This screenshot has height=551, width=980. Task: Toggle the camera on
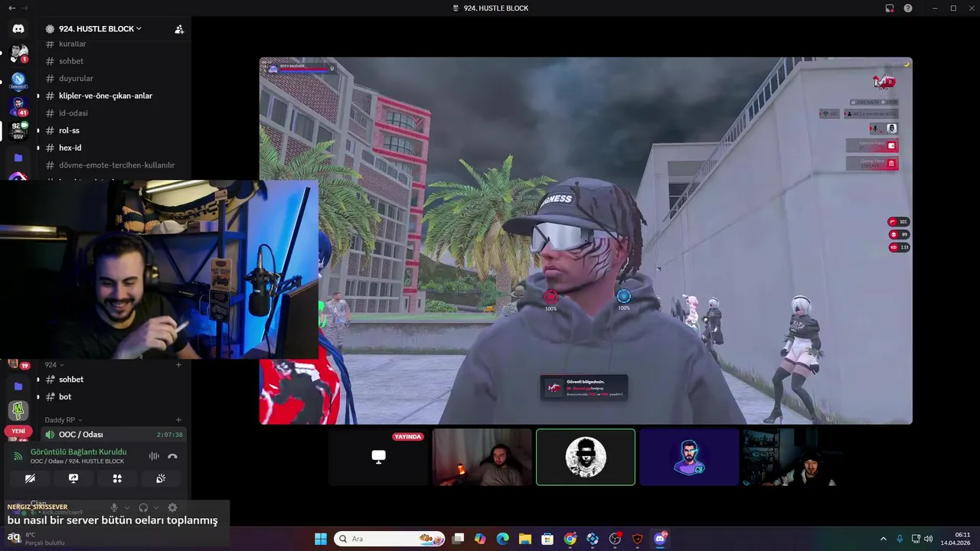[x=30, y=478]
